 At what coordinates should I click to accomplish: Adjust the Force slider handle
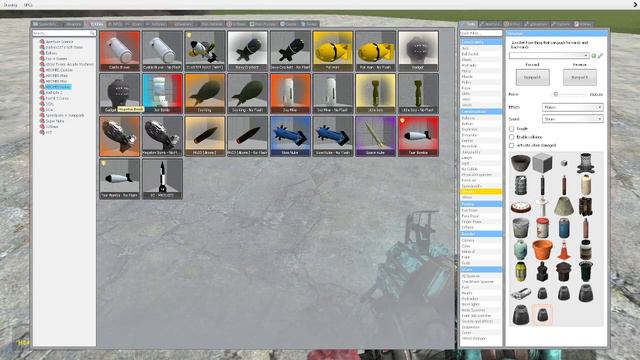(x=556, y=94)
